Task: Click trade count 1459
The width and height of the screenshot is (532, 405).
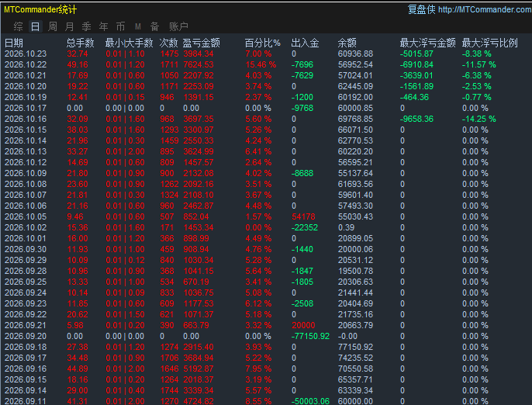Action: coord(169,140)
